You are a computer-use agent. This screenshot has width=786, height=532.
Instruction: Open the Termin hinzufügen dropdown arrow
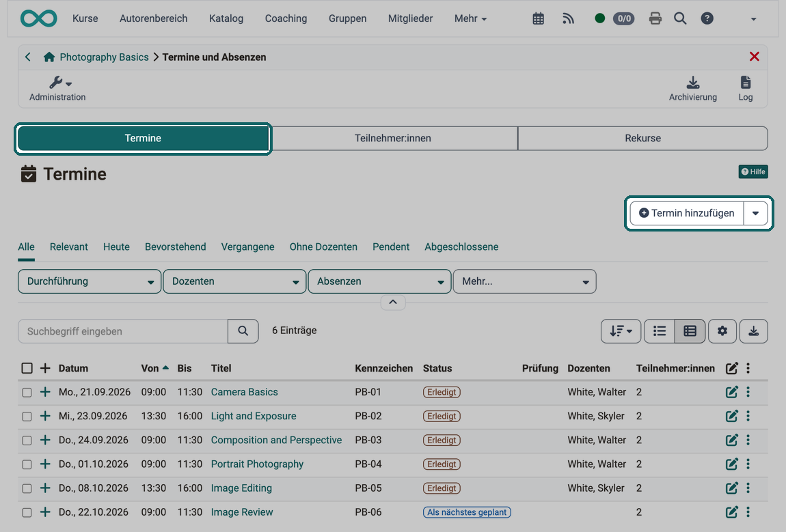tap(755, 213)
